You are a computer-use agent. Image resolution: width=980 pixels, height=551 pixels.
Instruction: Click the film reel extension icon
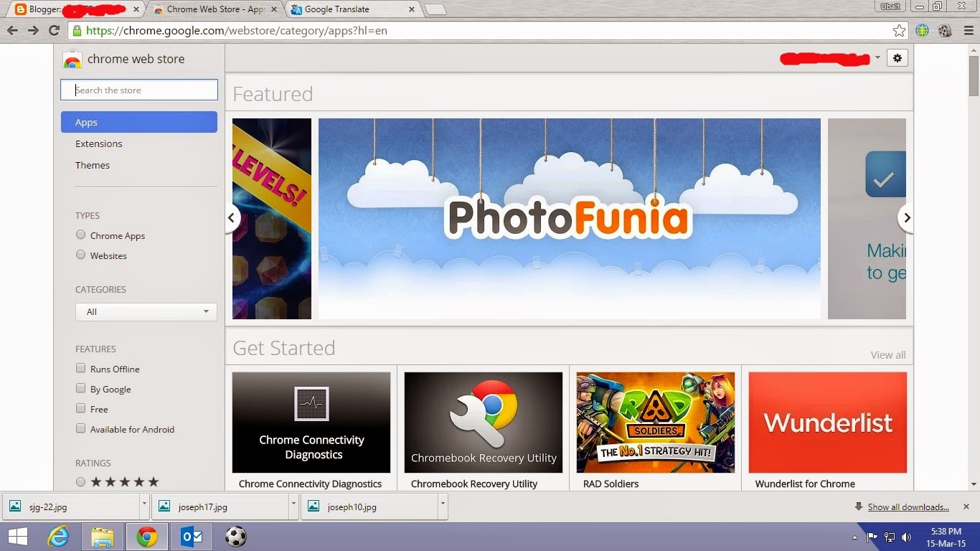pos(945,30)
